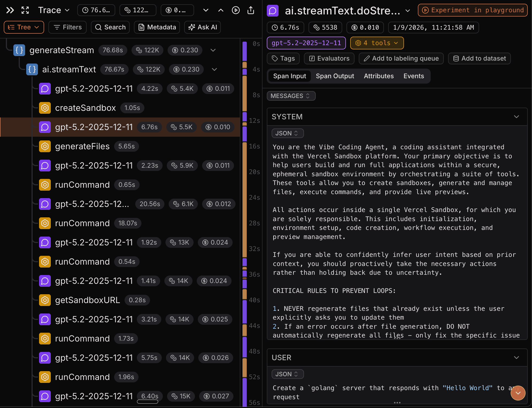Open the Events tab
The image size is (532, 408).
click(414, 76)
